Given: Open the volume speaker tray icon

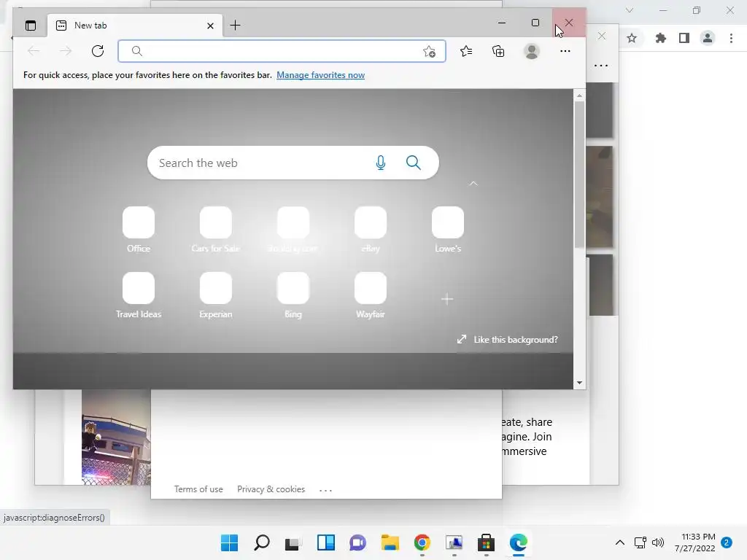Looking at the screenshot, I should click(x=658, y=542).
